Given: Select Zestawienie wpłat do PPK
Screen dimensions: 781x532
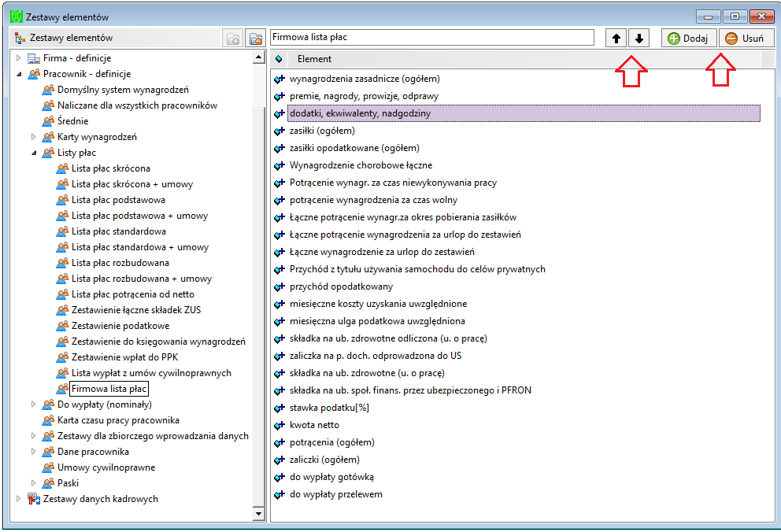Looking at the screenshot, I should [x=124, y=357].
